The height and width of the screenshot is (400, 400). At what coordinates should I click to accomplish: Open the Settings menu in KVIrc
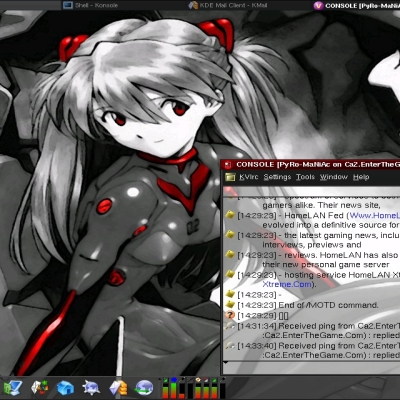coord(277,177)
